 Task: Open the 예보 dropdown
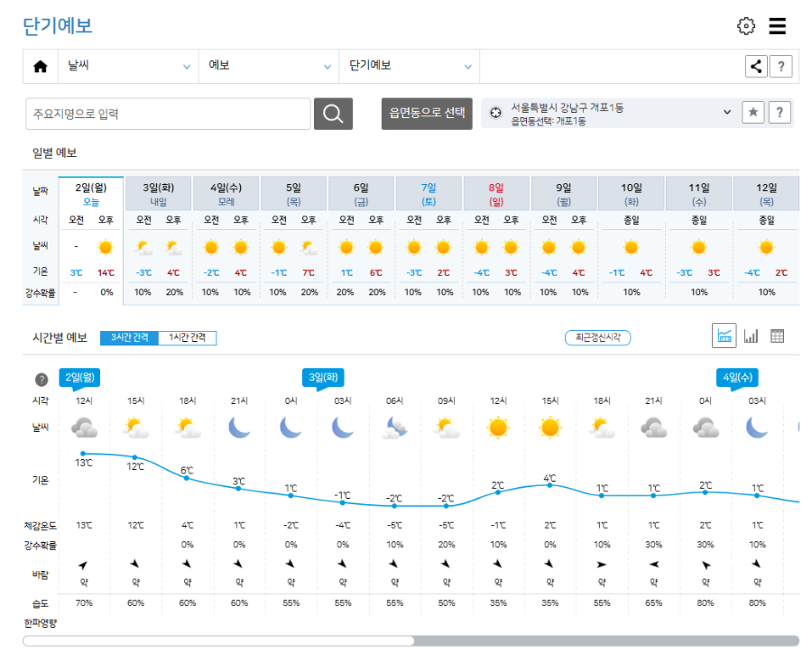268,66
